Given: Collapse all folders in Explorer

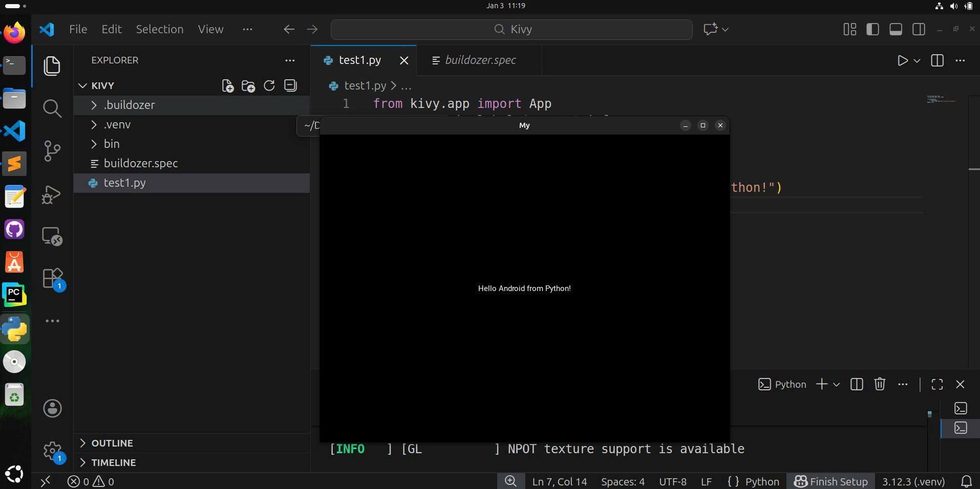Looking at the screenshot, I should pyautogui.click(x=290, y=85).
